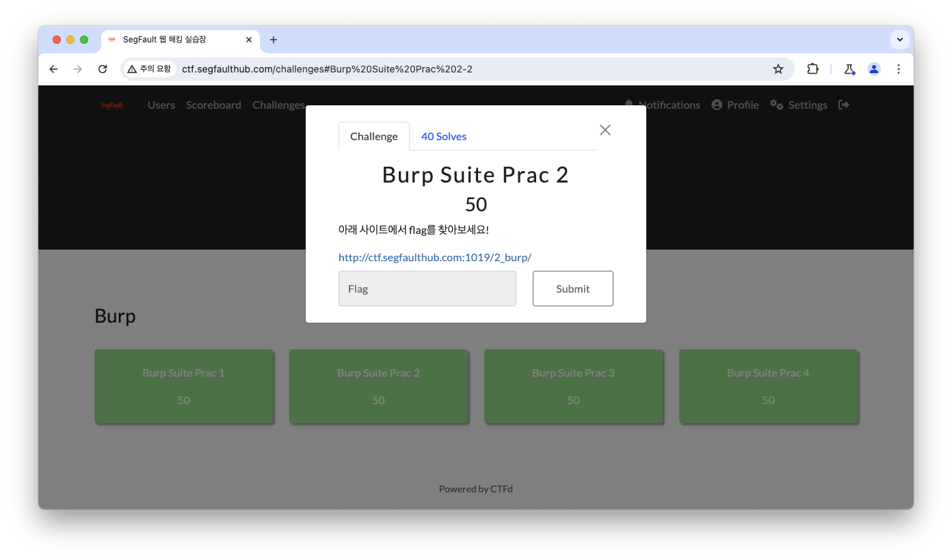Switch to the 40 Solves tab
This screenshot has width=952, height=560.
pos(444,136)
